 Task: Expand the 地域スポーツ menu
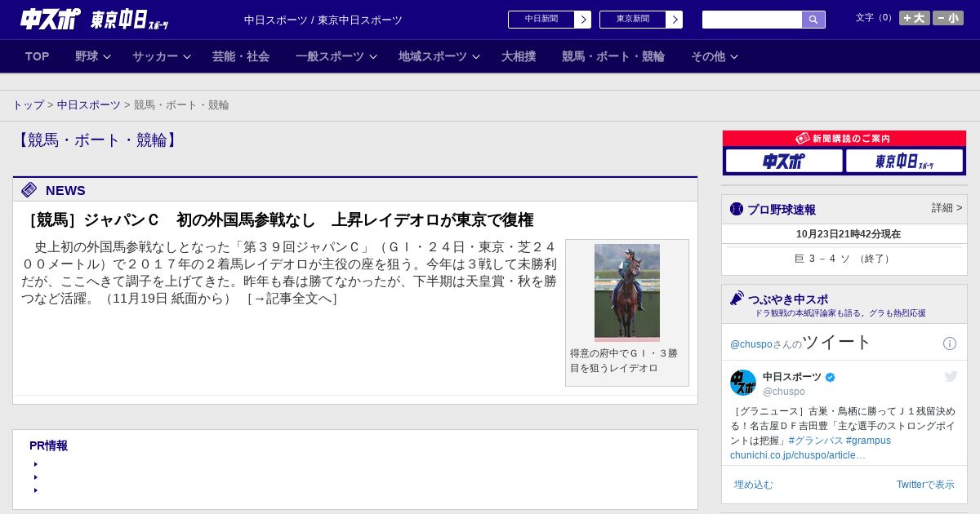tap(439, 56)
